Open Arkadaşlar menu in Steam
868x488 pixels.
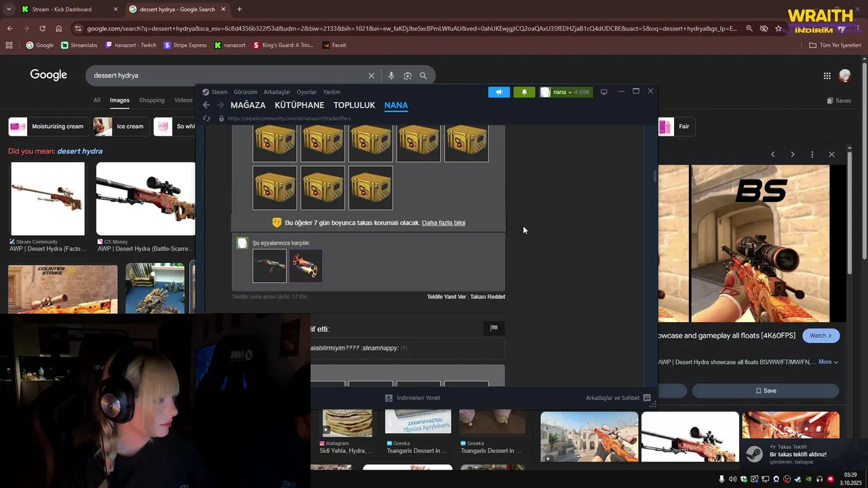(277, 92)
